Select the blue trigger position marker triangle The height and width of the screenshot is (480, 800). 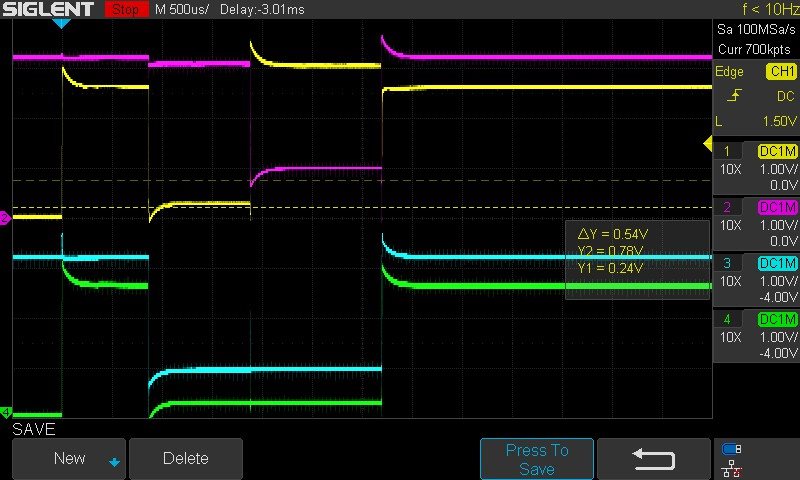pyautogui.click(x=61, y=22)
